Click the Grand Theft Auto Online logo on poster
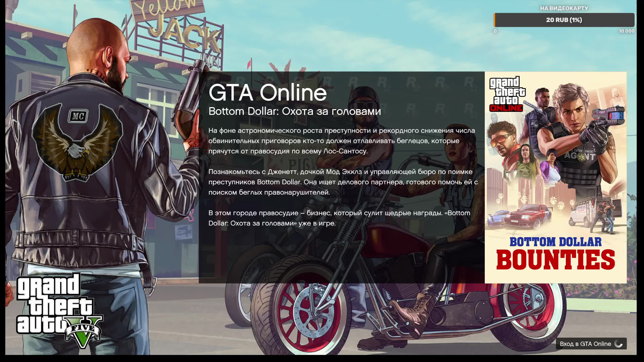644x362 pixels. tap(507, 94)
